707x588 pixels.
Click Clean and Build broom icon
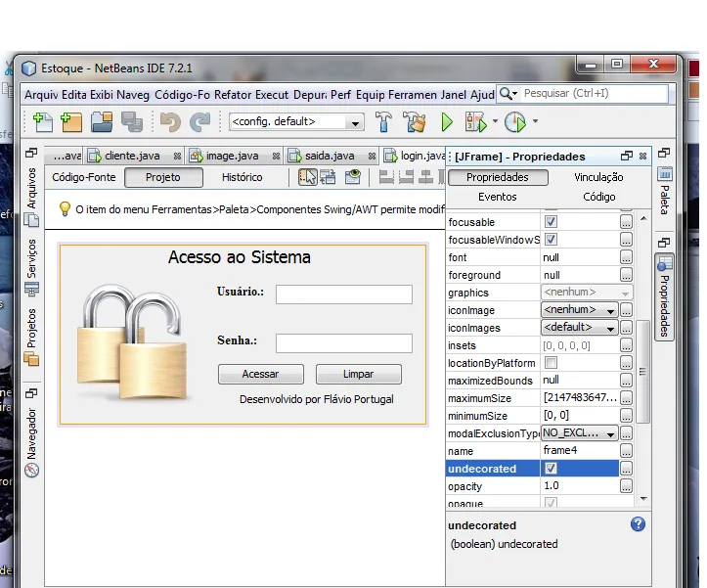(414, 122)
